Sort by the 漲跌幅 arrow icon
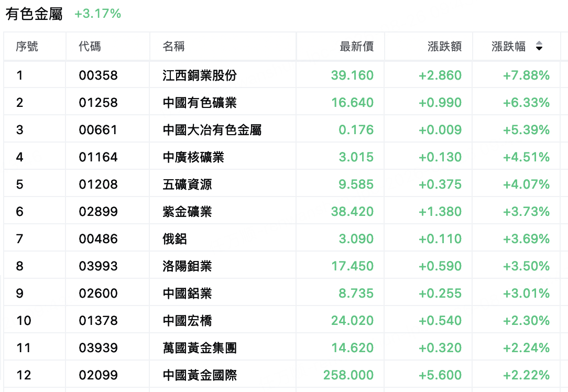568x392 pixels. pyautogui.click(x=539, y=46)
